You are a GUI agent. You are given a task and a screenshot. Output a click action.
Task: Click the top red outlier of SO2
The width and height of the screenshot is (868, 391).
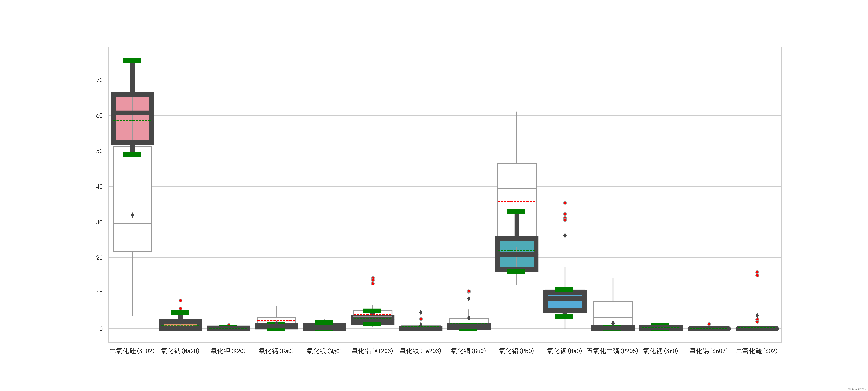pos(757,272)
